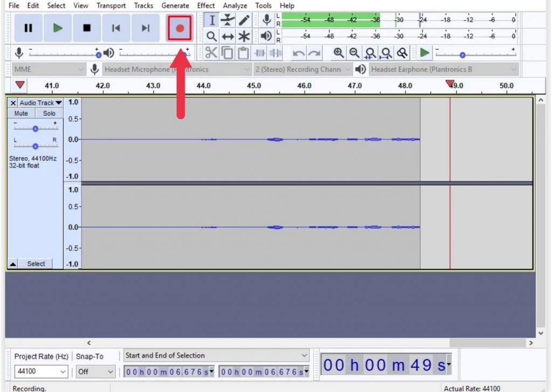Close the Audio Track with X

click(13, 103)
